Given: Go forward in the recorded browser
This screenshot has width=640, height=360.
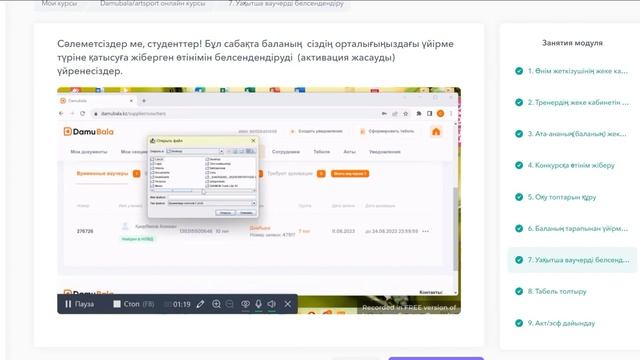Looking at the screenshot, I should [x=72, y=113].
